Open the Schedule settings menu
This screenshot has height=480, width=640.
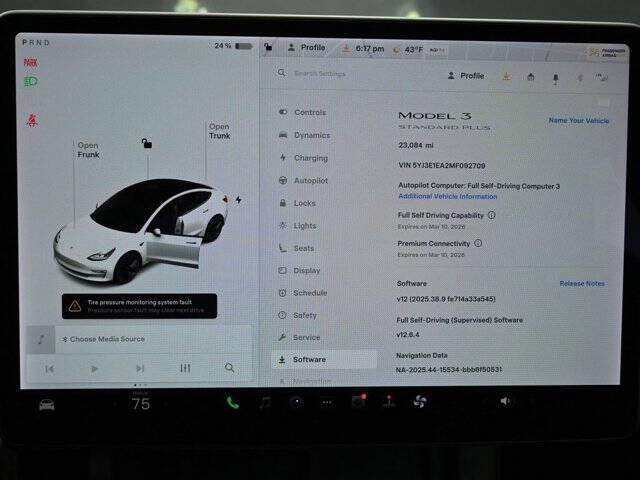(x=302, y=293)
